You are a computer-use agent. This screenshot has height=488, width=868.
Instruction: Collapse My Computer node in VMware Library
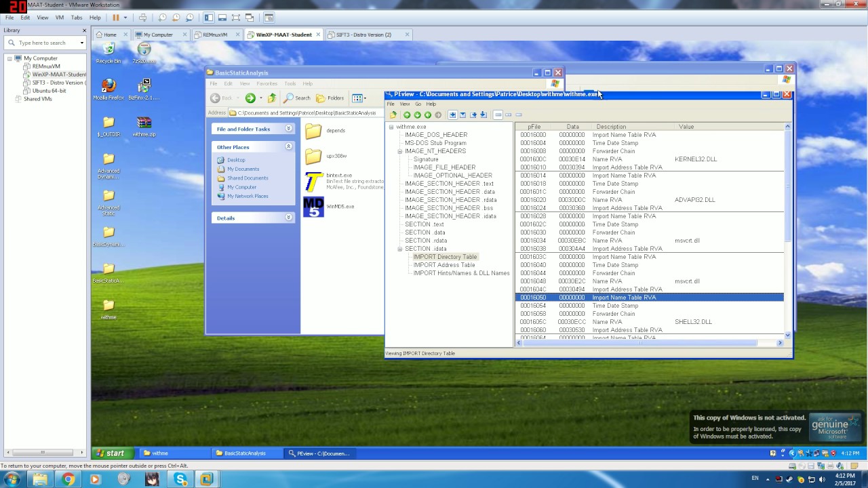(10, 58)
